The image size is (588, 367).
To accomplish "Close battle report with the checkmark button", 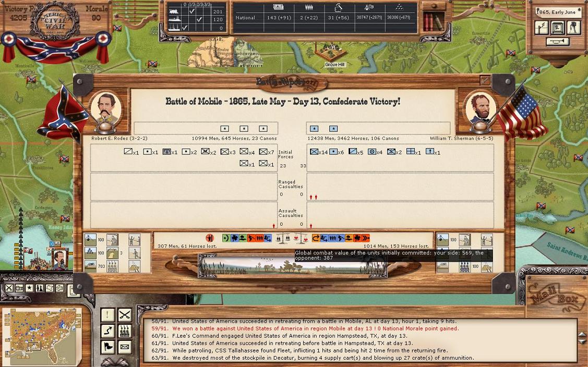I will (x=485, y=80).
